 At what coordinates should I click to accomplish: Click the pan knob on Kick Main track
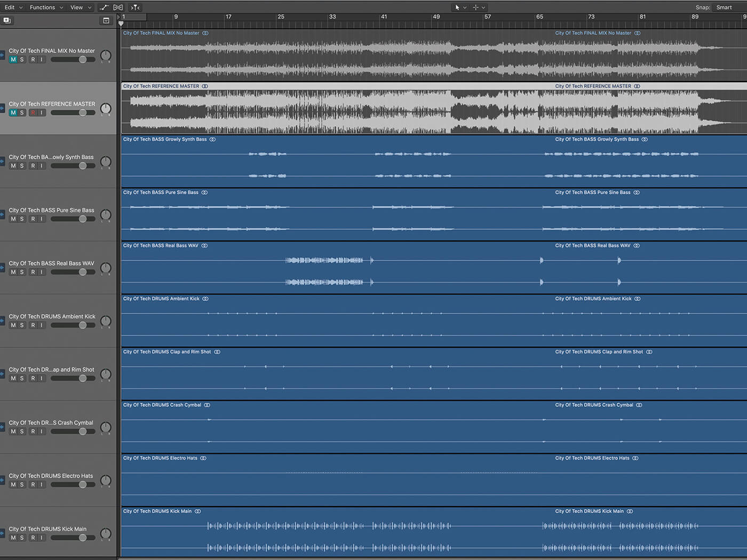(x=106, y=533)
